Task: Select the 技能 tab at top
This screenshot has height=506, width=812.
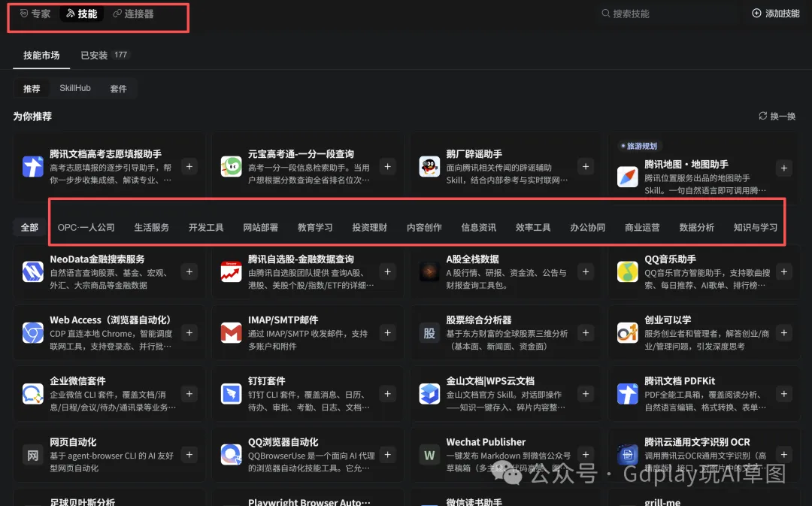Action: pos(82,14)
